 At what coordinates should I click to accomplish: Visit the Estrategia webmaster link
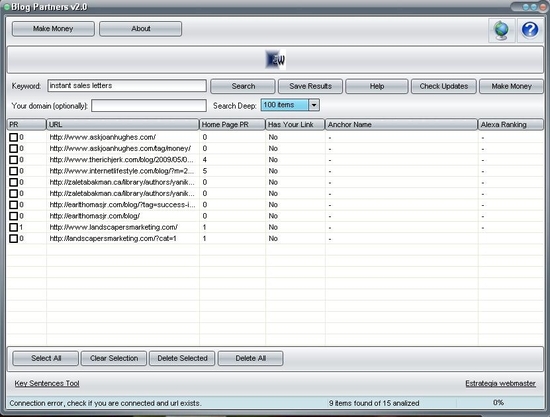coord(501,383)
